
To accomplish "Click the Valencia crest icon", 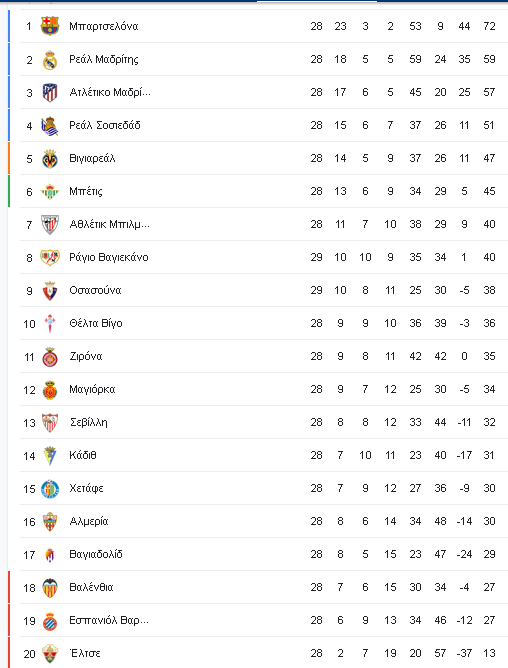I will (x=50, y=587).
